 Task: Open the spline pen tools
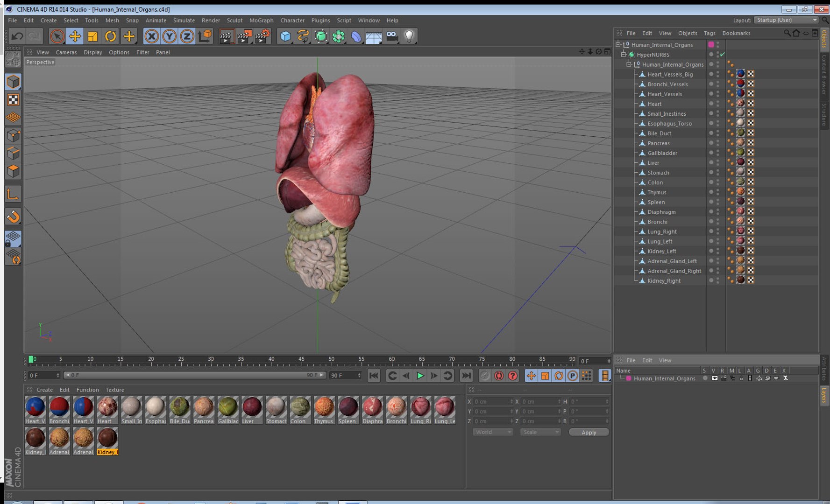[303, 36]
